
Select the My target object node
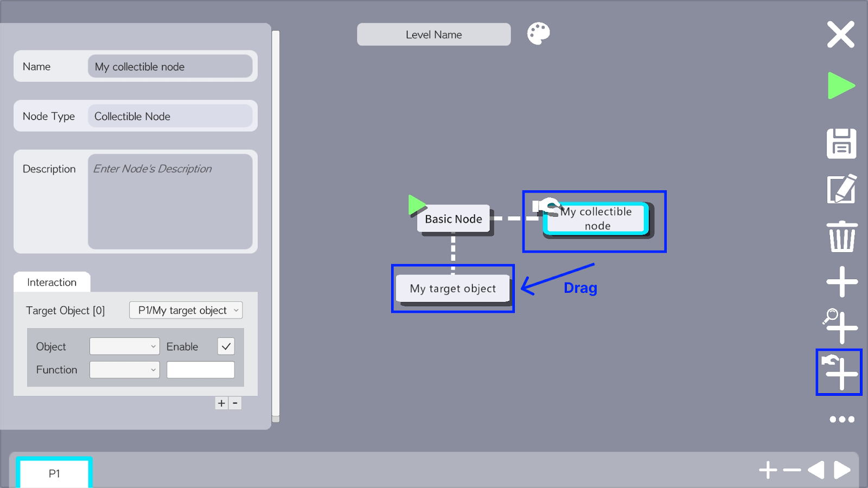click(x=453, y=288)
